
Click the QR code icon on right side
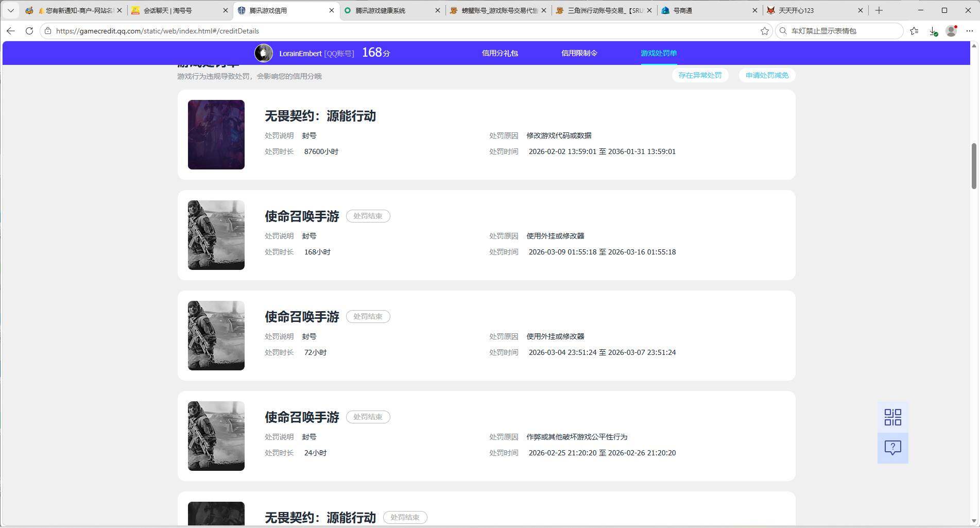coord(892,417)
